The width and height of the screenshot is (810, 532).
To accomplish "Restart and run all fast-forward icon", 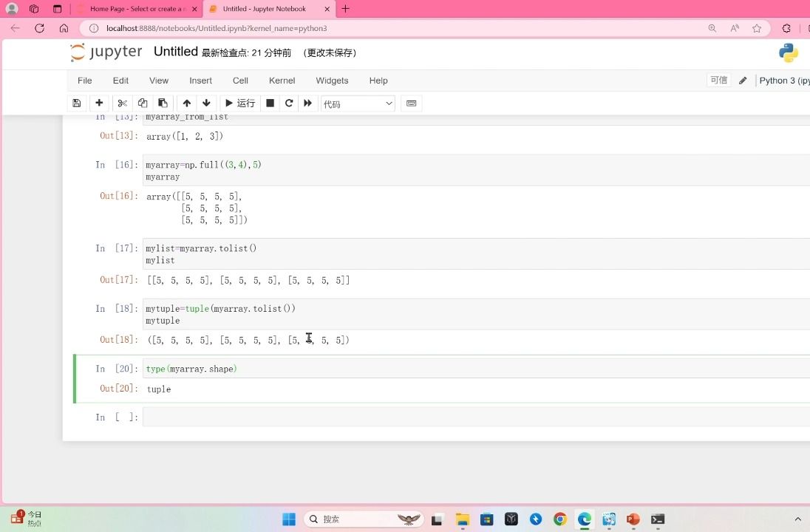I will pos(308,103).
